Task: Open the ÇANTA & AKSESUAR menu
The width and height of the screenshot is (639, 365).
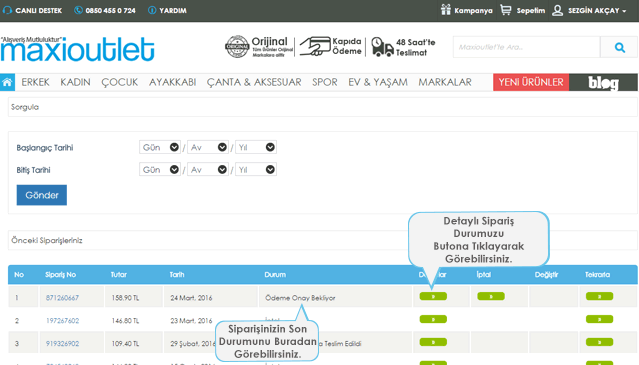Action: click(254, 82)
